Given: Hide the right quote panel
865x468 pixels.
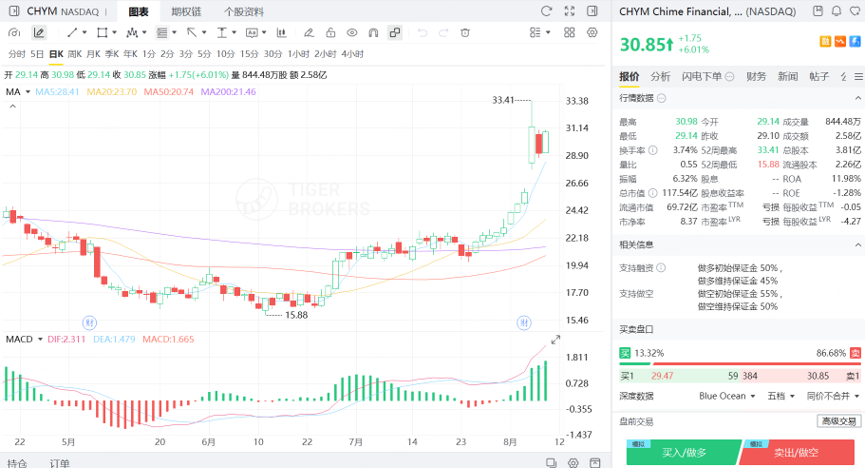Looking at the screenshot, I should pyautogui.click(x=592, y=11).
